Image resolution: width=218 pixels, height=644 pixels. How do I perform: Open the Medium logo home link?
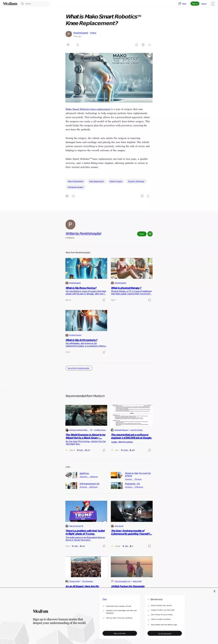[10, 4]
